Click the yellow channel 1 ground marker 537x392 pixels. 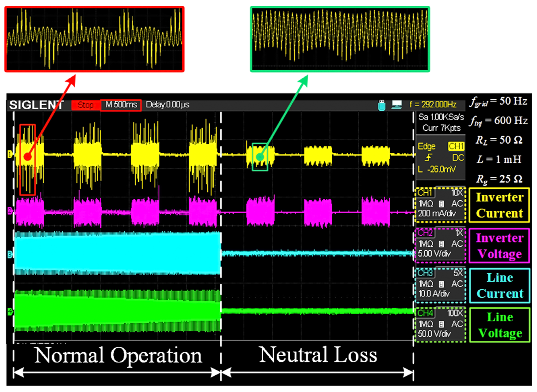(10, 154)
